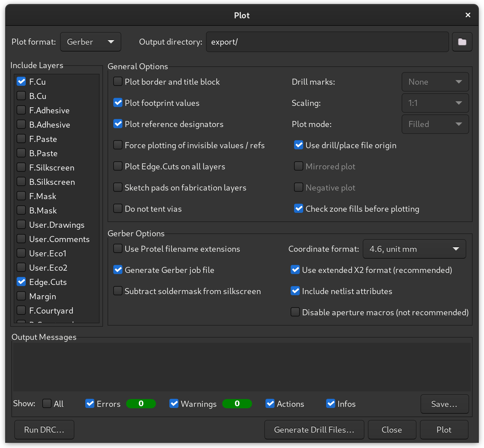
Task: Disable Generate Gerber job file
Action: [118, 270]
